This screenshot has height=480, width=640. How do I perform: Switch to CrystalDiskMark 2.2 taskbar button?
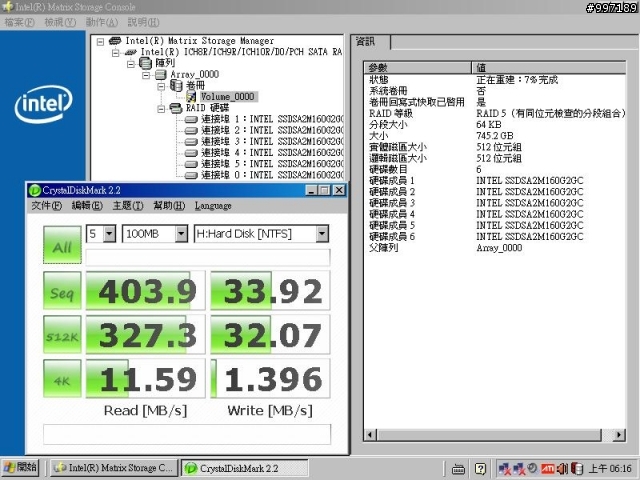click(x=244, y=468)
